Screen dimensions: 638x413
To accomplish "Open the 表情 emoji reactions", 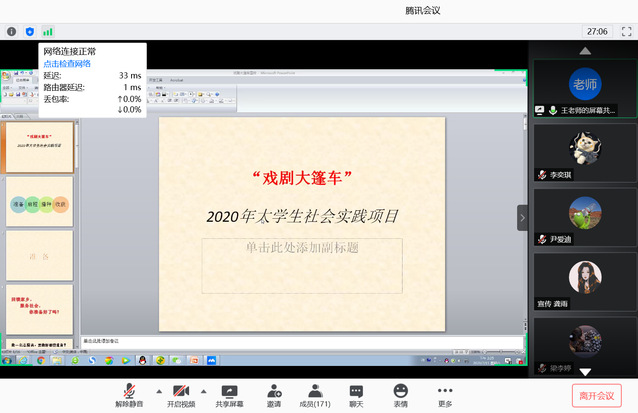I will click(401, 395).
